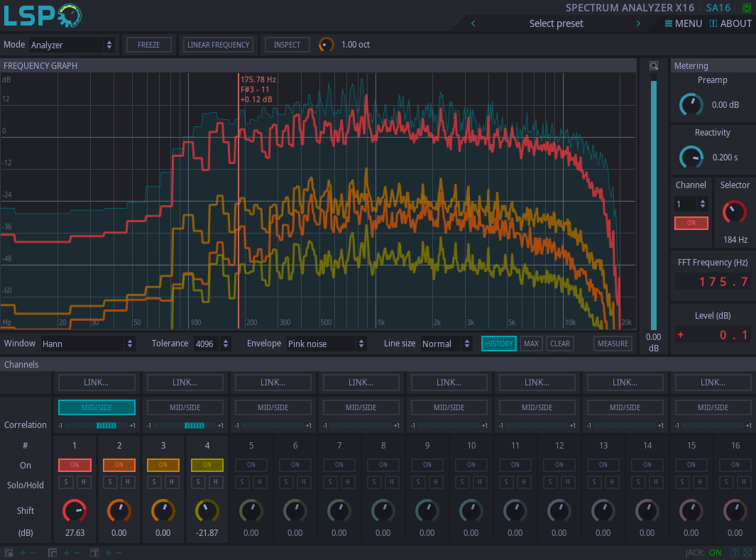
Task: Open the ABOUT item in the header
Action: (x=730, y=23)
